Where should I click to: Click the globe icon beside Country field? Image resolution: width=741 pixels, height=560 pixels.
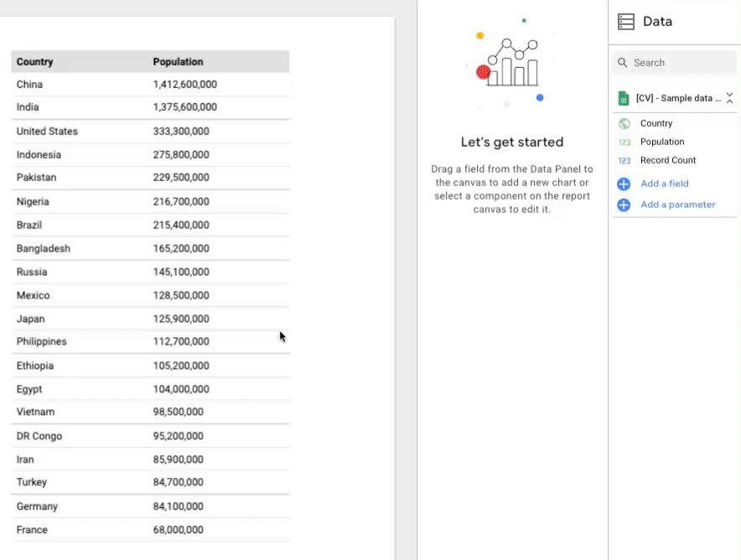click(x=624, y=123)
